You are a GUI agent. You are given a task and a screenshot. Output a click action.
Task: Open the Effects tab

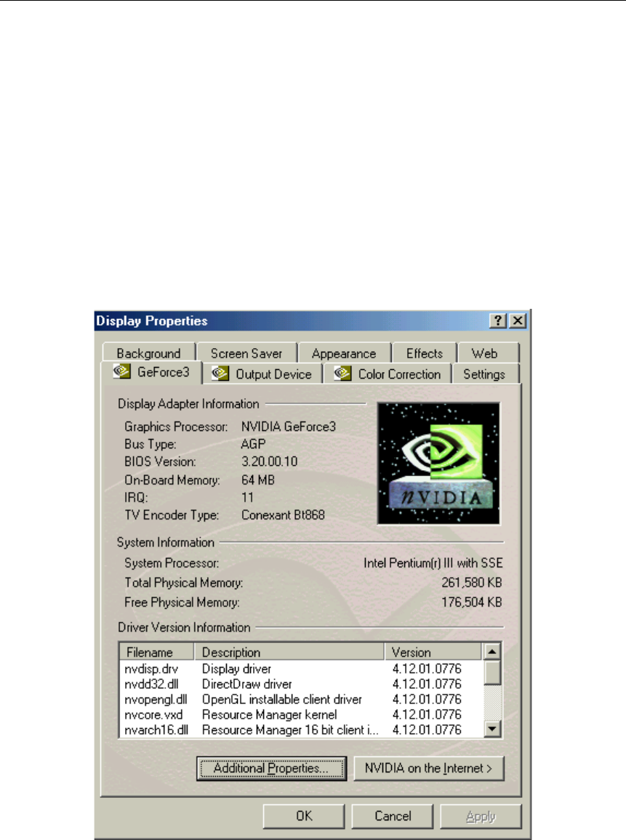425,354
